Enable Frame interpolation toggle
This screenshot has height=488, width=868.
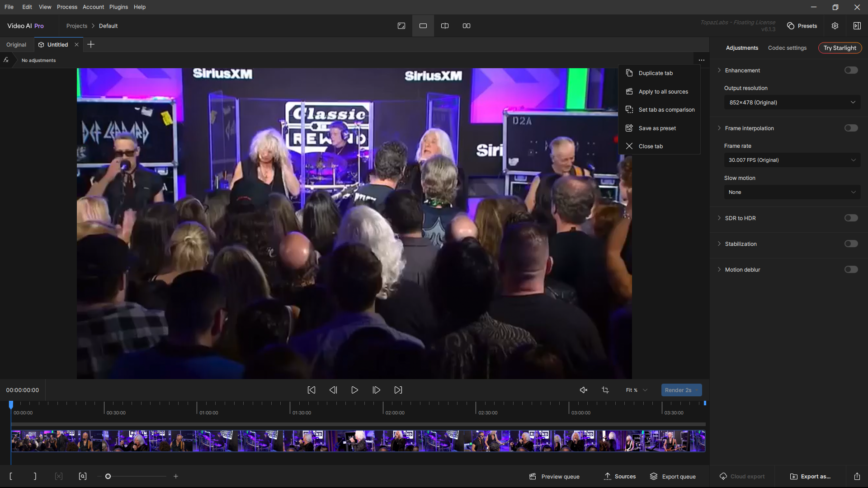[851, 128]
